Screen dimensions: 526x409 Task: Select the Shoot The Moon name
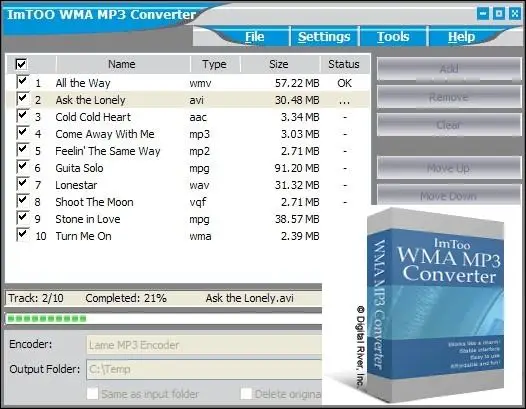[x=94, y=202]
